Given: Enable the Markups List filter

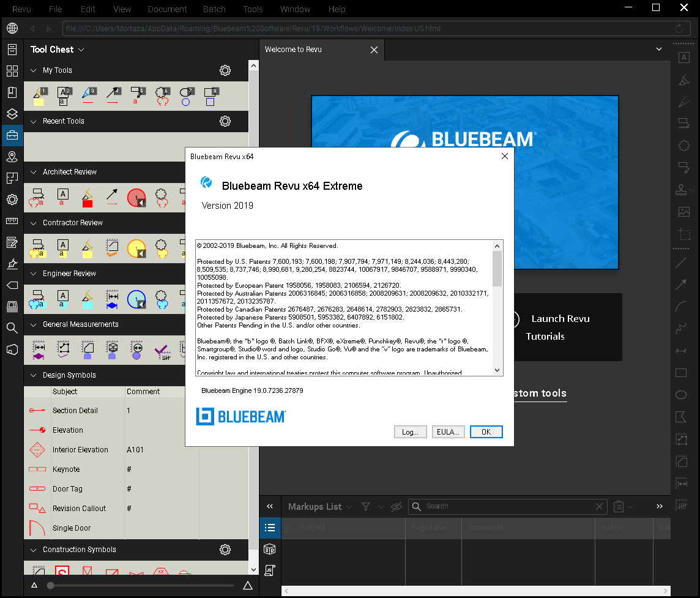Looking at the screenshot, I should pos(365,507).
